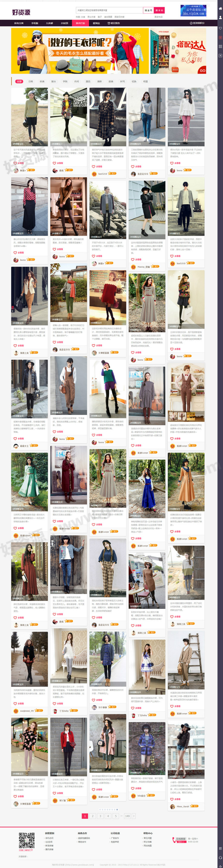Open the 手机访问 footer link
The width and height of the screenshot is (223, 868).
pyautogui.click(x=49, y=838)
